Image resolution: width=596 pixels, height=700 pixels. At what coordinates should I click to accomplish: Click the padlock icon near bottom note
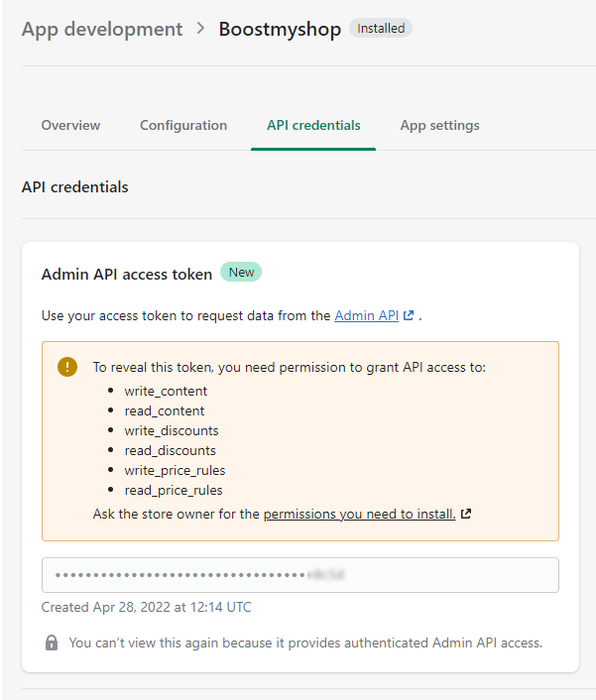(x=52, y=642)
